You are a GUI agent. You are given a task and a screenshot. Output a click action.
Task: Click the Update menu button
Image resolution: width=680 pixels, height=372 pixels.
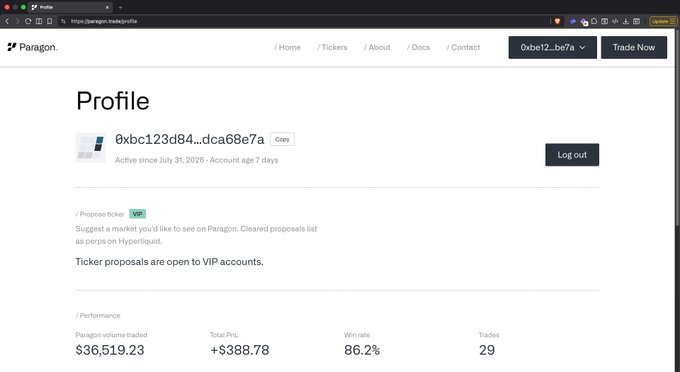point(663,21)
